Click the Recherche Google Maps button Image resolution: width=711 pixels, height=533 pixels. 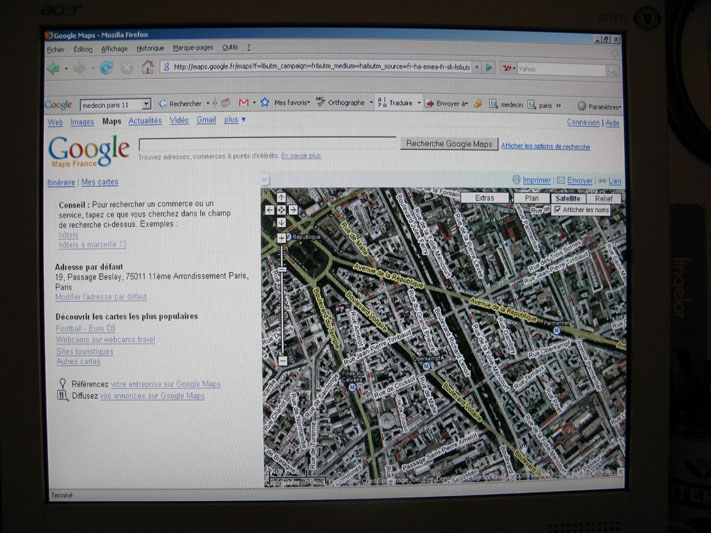click(449, 144)
